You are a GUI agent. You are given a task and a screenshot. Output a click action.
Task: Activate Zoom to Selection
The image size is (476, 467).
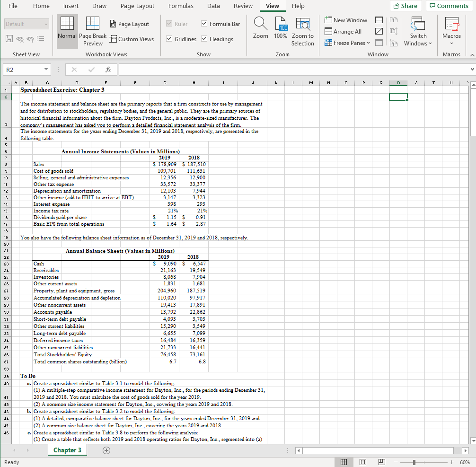302,29
